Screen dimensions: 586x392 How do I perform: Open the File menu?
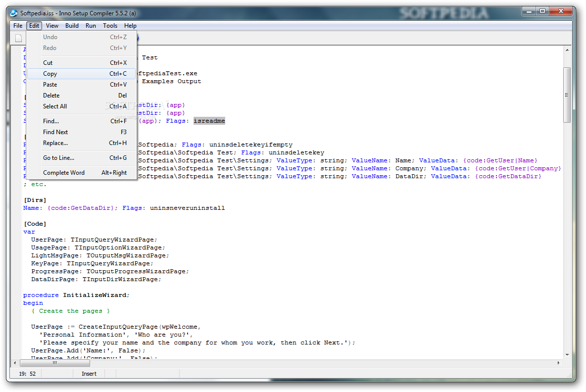pos(17,25)
